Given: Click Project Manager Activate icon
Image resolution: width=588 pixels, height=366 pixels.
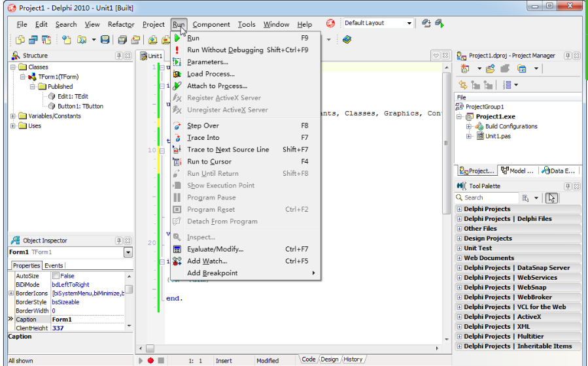Looking at the screenshot, I should (x=465, y=69).
